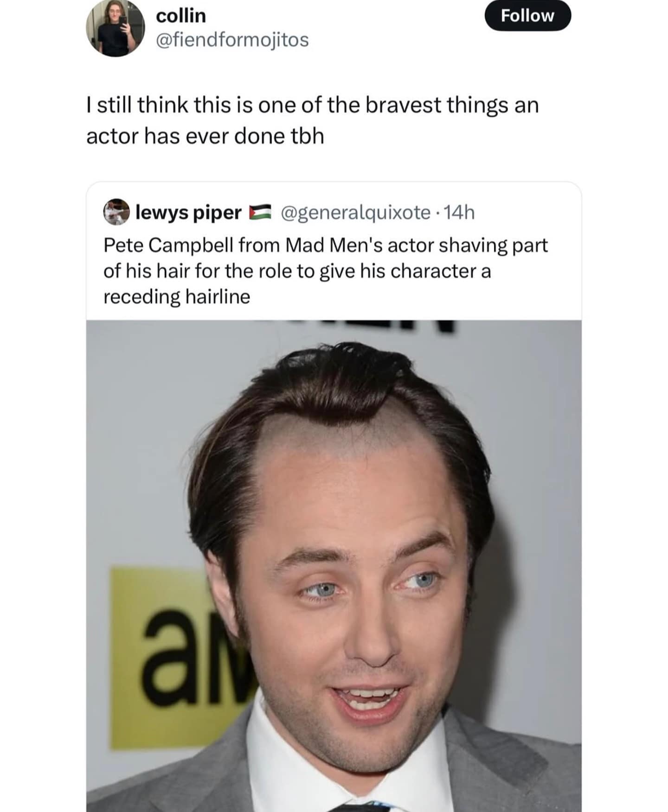668x812 pixels.
Task: Click the lewys piper name
Action: click(188, 213)
